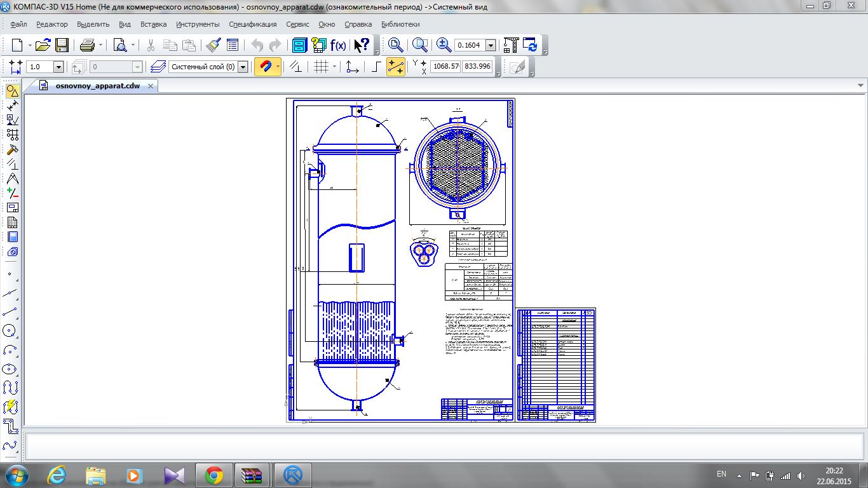868x488 pixels.
Task: Open the Спецификация menu
Action: coord(252,24)
